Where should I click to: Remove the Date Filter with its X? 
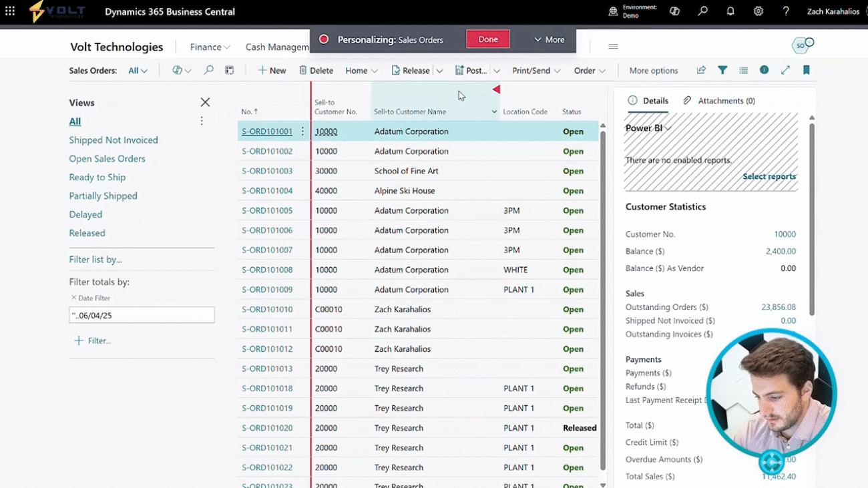73,298
